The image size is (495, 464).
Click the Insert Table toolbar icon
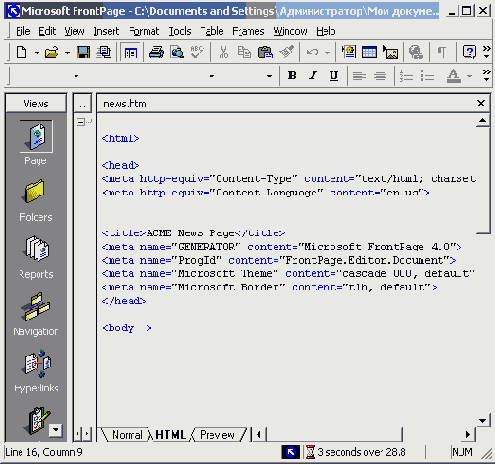point(369,52)
